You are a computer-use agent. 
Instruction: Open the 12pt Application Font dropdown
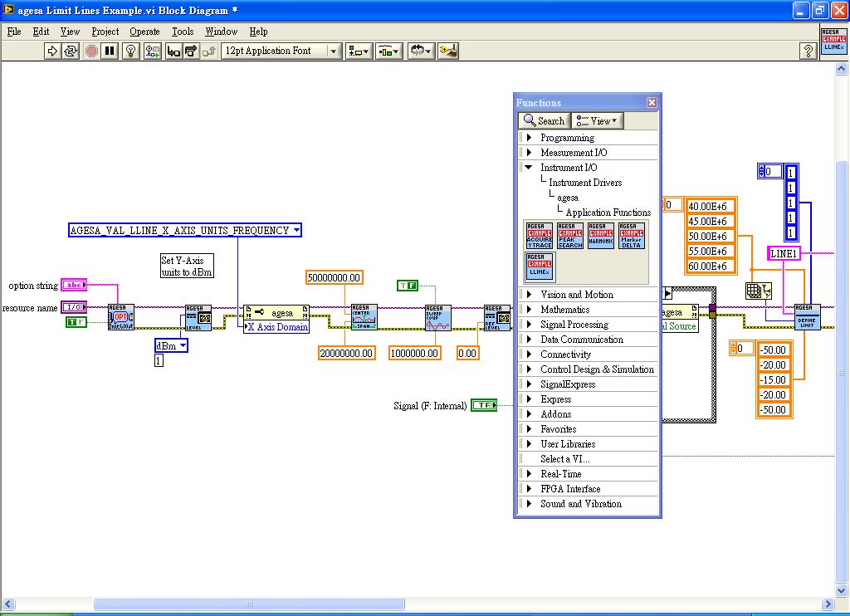tap(281, 51)
